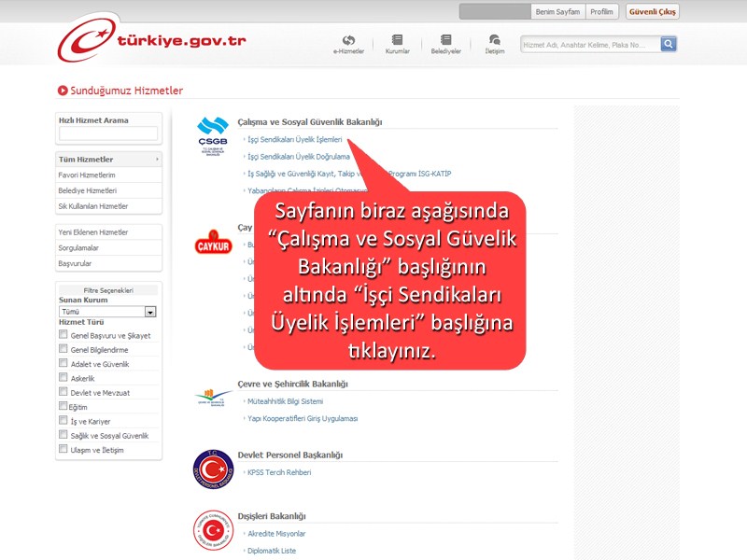747x560 pixels.
Task: Enable the Askerlik filter checkbox
Action: [x=63, y=378]
